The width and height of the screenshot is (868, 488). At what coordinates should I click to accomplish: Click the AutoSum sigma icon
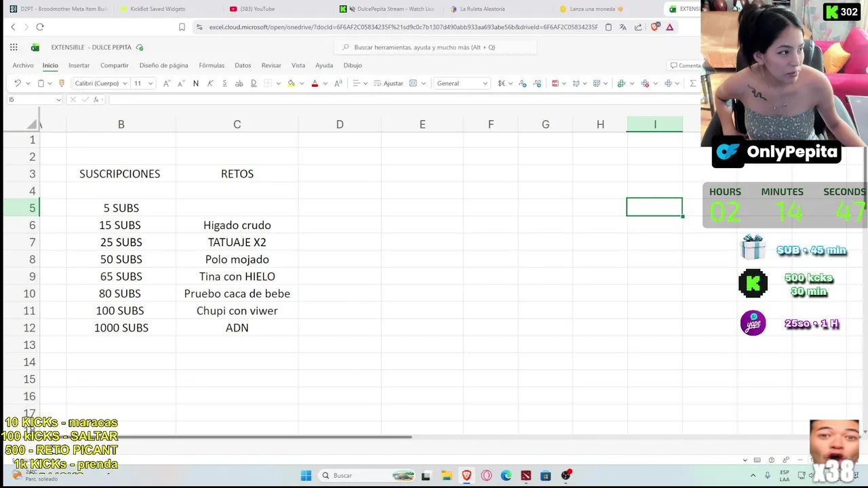click(692, 83)
